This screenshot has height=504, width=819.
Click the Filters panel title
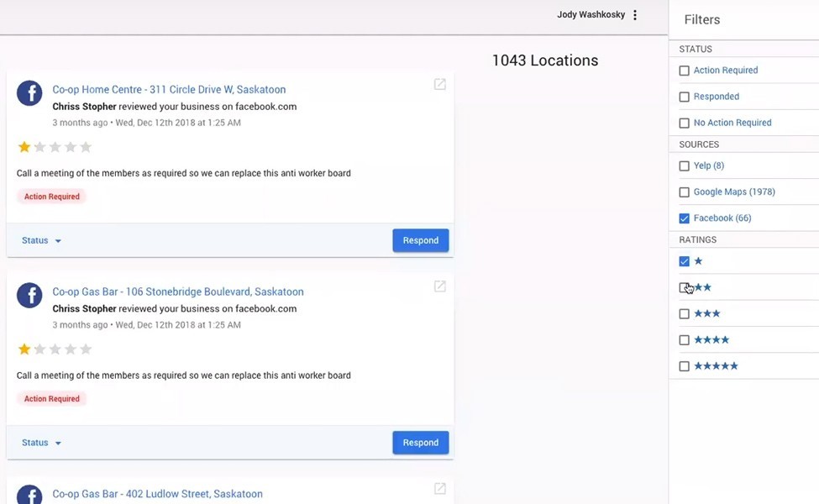[702, 19]
